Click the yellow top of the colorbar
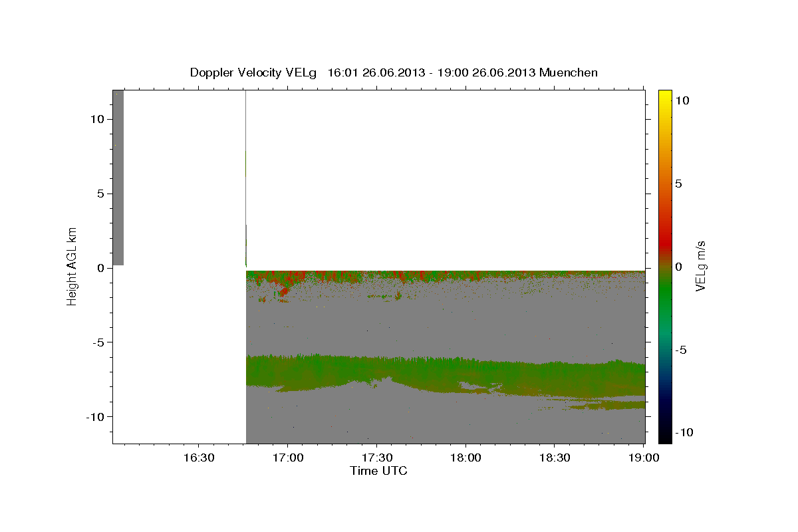The image size is (798, 532). tap(665, 96)
